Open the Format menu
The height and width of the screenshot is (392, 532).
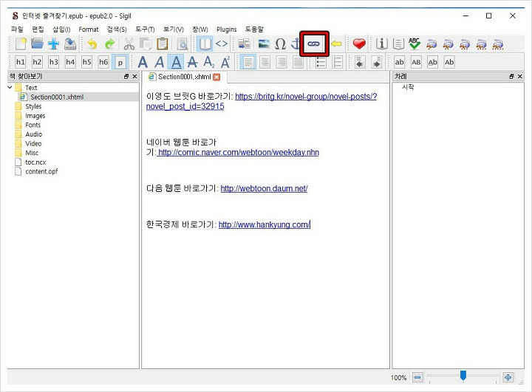coord(89,30)
